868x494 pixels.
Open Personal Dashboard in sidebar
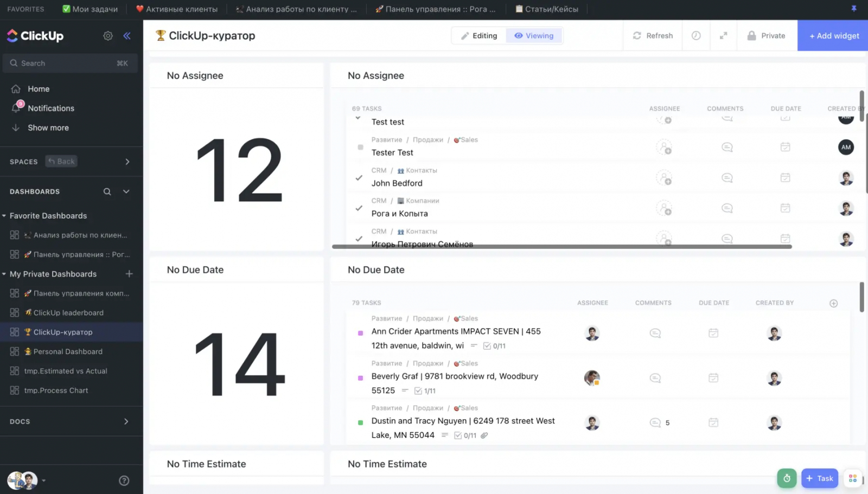click(x=68, y=352)
